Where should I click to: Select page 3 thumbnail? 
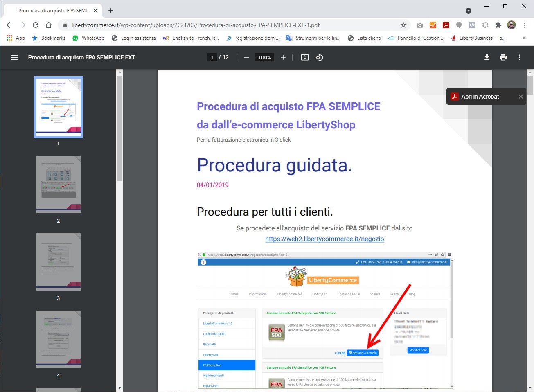tap(59, 262)
